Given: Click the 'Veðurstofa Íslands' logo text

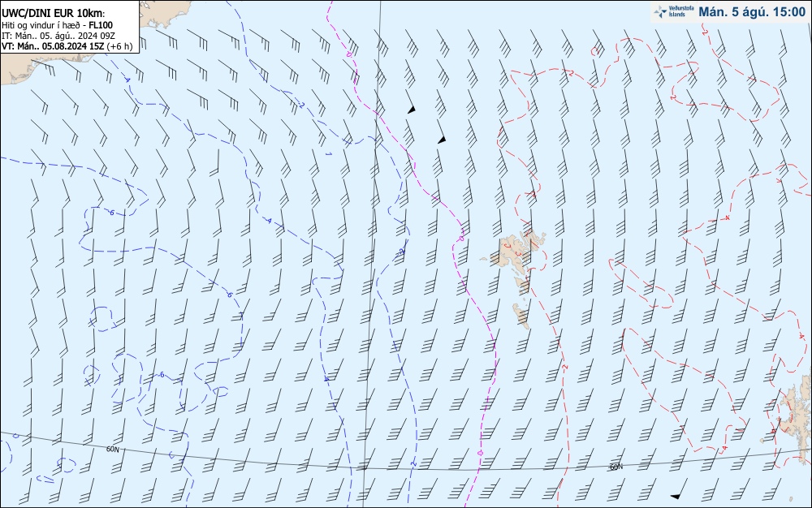Looking at the screenshot, I should [x=681, y=12].
